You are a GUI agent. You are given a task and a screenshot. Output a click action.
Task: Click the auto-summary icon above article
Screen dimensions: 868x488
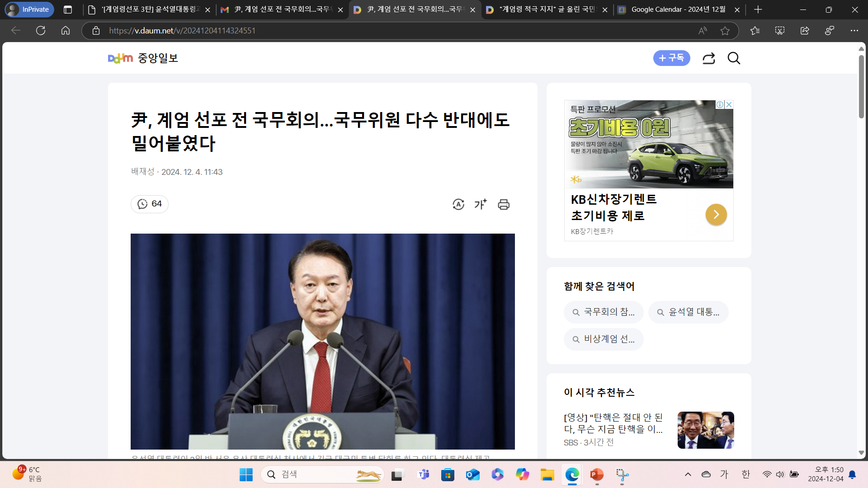pyautogui.click(x=458, y=204)
